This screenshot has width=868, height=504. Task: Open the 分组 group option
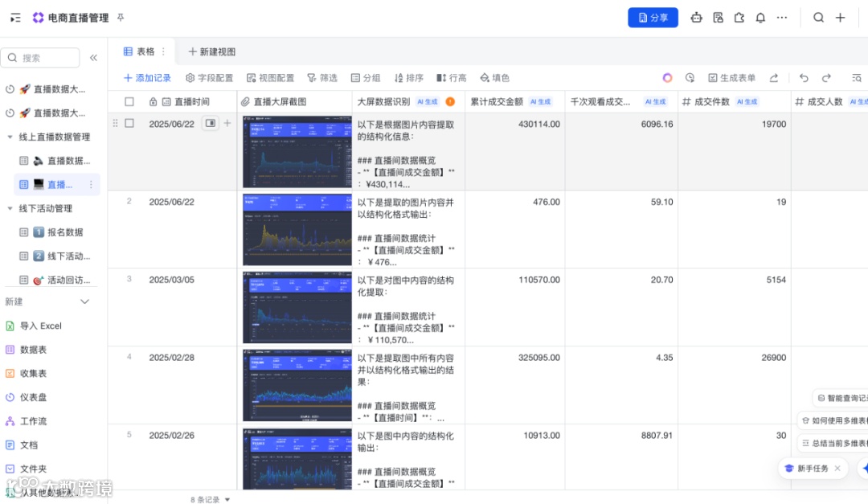click(366, 78)
